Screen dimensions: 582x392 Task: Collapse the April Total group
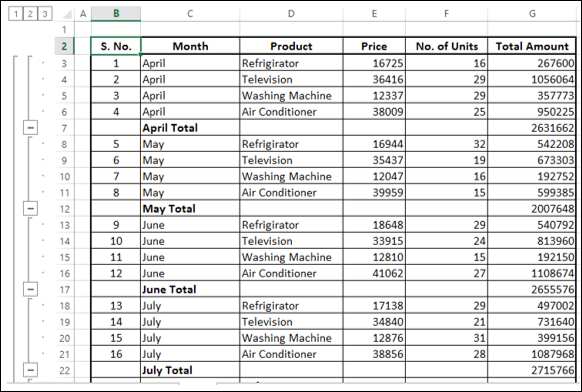(x=30, y=128)
